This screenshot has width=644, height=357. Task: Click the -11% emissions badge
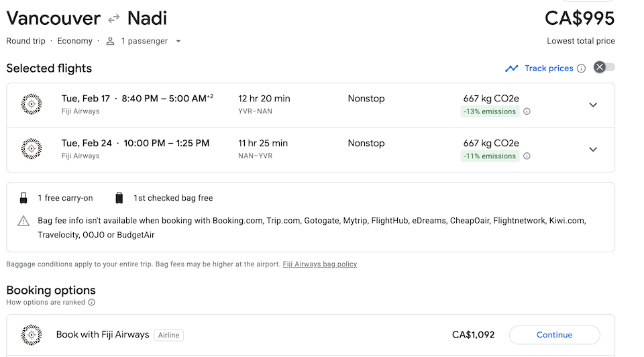[490, 156]
